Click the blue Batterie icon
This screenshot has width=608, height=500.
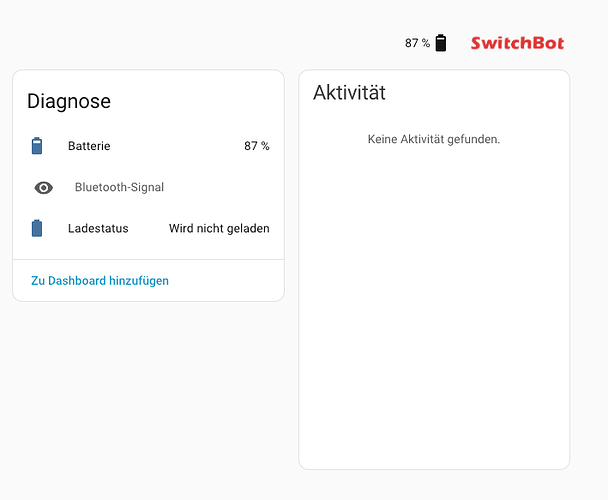pos(37,146)
